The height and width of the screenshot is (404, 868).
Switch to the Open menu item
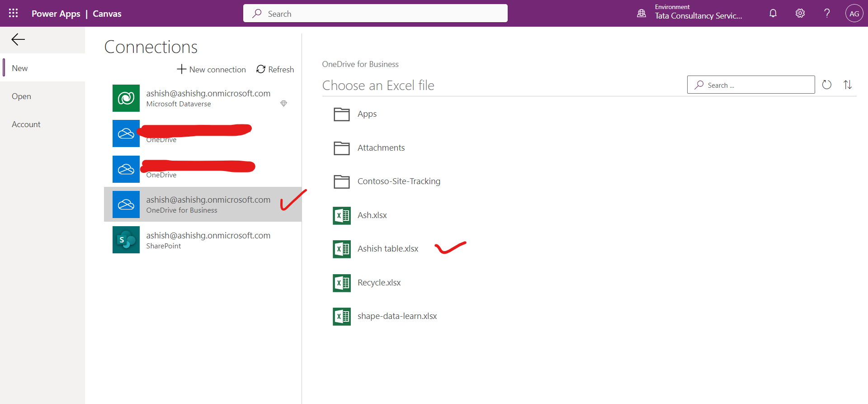tap(21, 96)
